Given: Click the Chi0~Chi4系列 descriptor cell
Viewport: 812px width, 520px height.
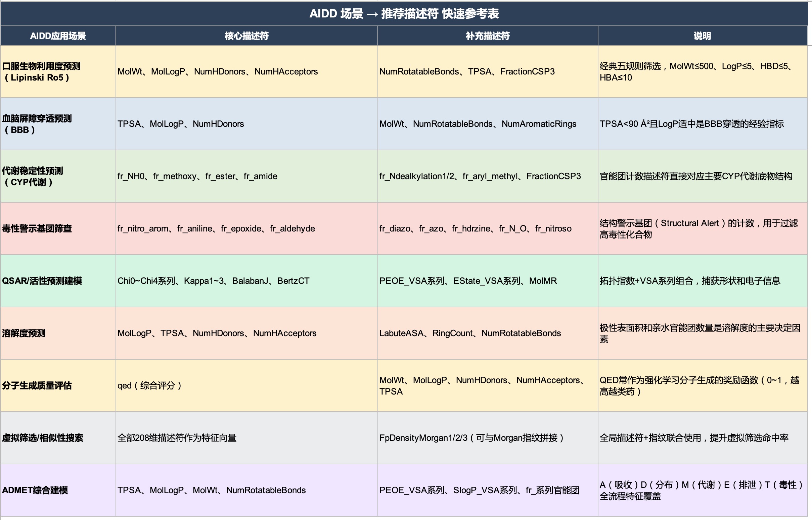Looking at the screenshot, I should 214,281.
